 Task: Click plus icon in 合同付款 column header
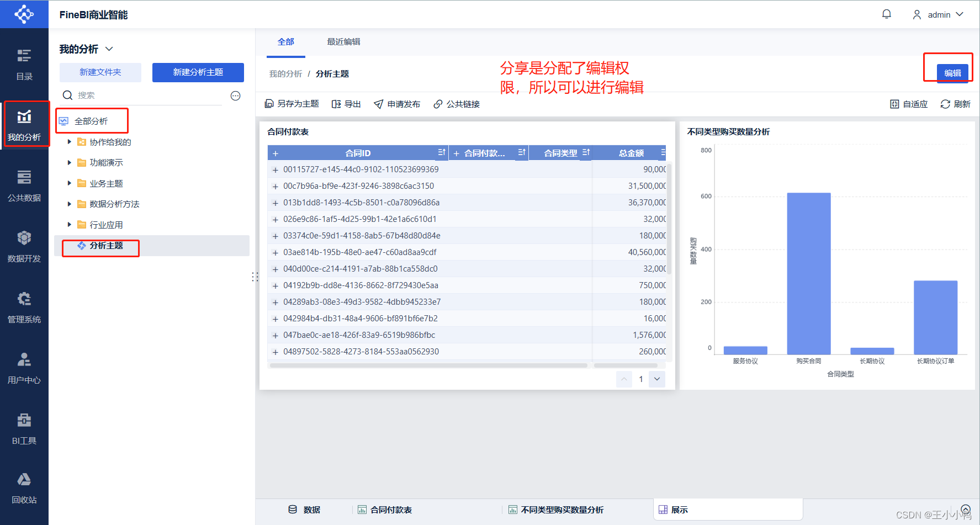[456, 153]
